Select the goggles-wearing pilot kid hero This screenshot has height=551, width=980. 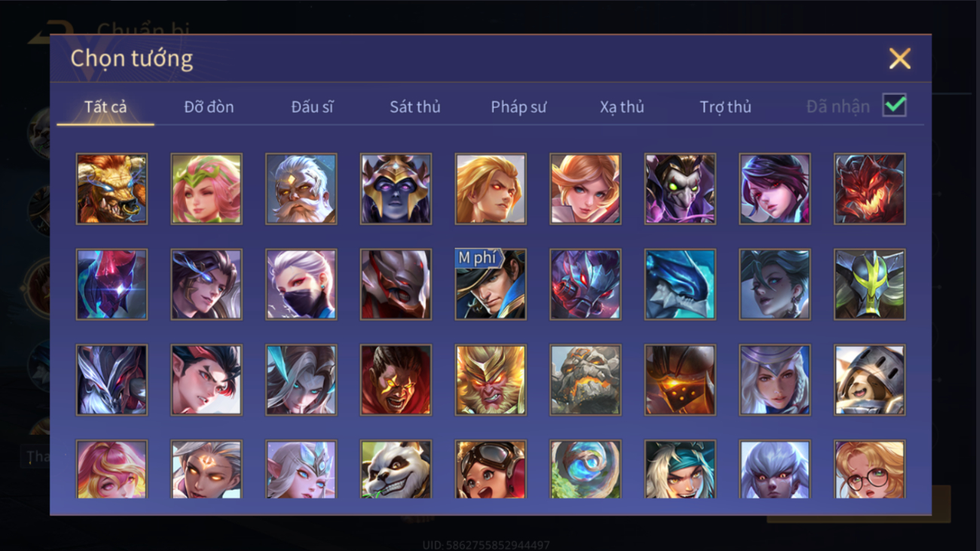pos(490,470)
